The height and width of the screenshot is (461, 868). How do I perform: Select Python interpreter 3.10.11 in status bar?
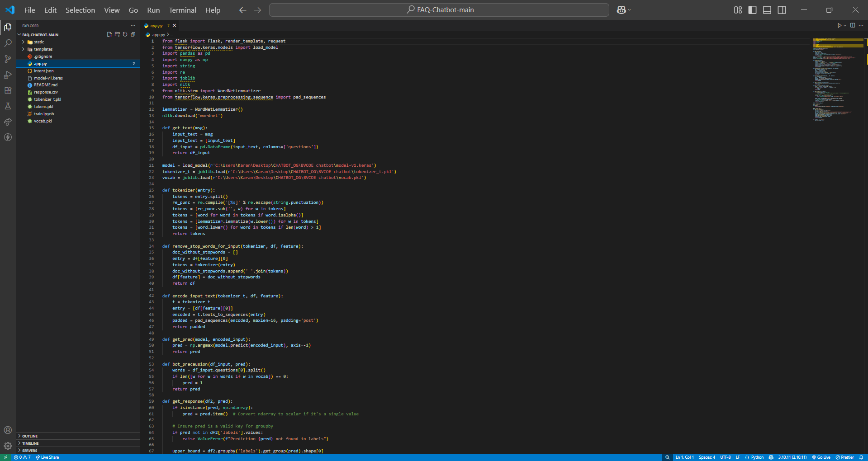click(792, 457)
